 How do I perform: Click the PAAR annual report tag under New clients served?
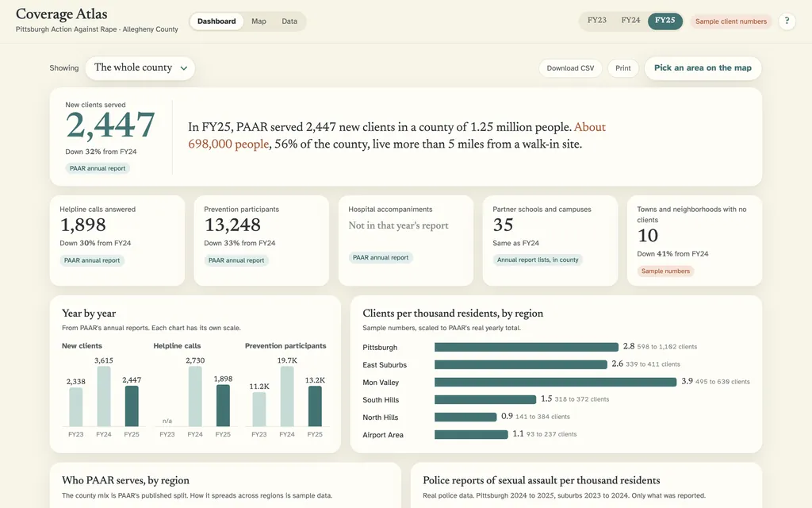tap(98, 168)
